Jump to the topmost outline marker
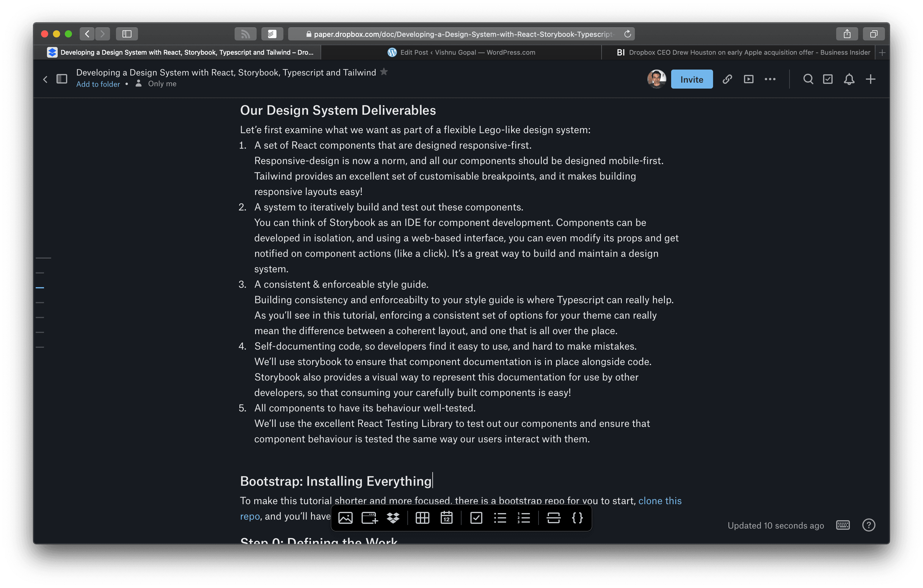Image resolution: width=923 pixels, height=588 pixels. click(43, 258)
